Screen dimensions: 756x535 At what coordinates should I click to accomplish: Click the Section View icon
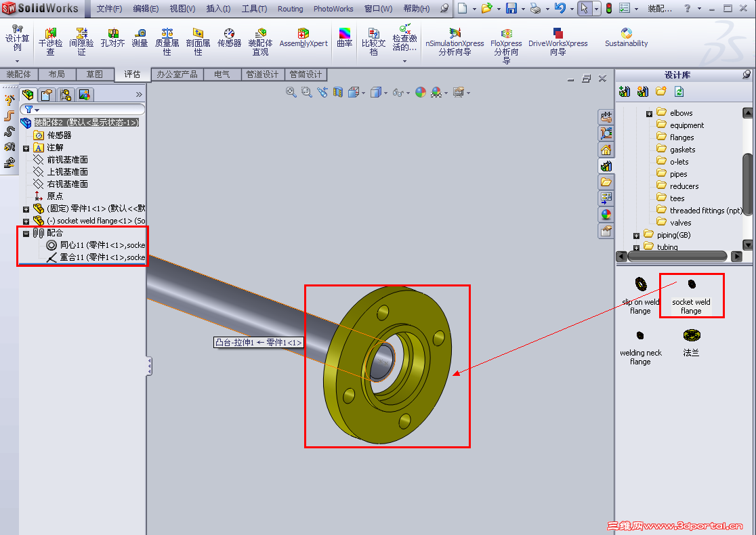[x=338, y=92]
